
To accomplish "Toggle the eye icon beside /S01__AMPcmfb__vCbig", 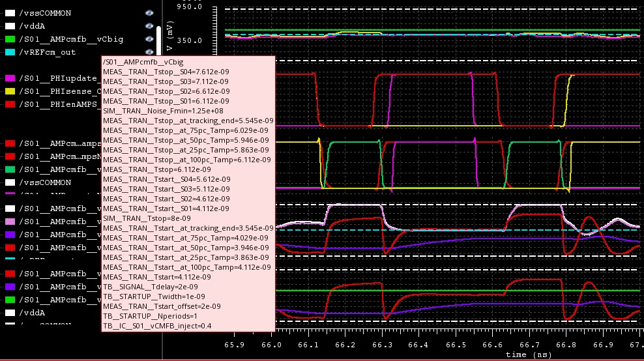I will [149, 39].
